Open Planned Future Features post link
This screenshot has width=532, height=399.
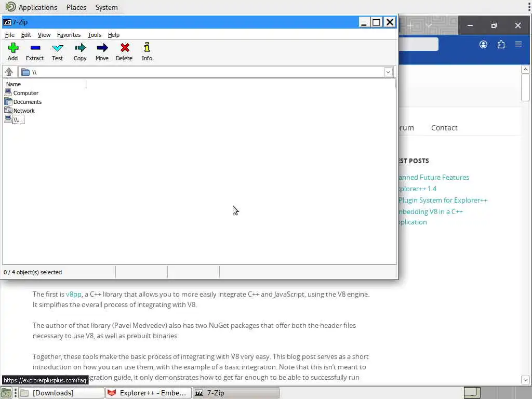click(x=434, y=178)
